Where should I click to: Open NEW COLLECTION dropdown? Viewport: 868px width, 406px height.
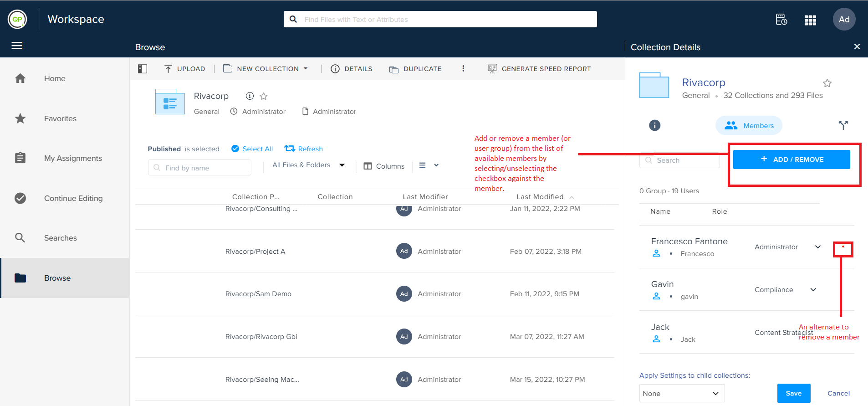(x=266, y=69)
